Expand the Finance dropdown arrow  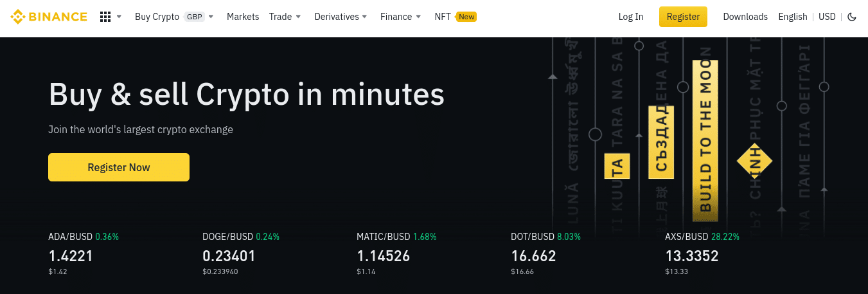pyautogui.click(x=419, y=17)
